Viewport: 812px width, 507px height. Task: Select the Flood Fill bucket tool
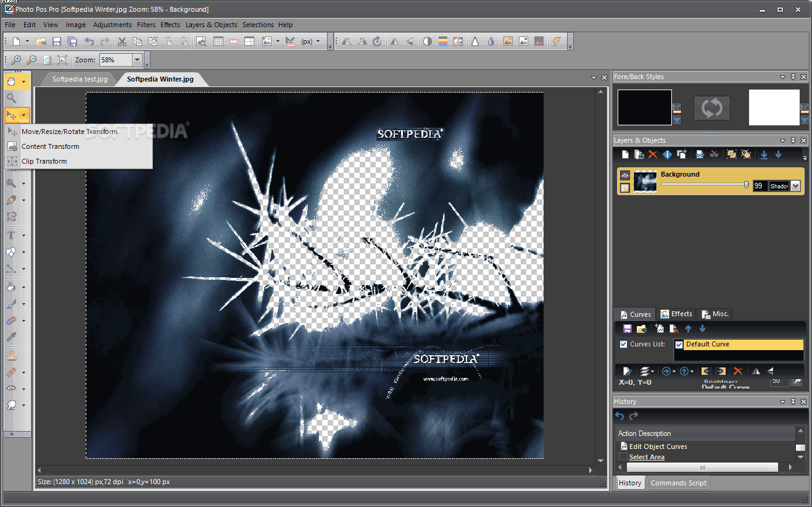[x=11, y=287]
